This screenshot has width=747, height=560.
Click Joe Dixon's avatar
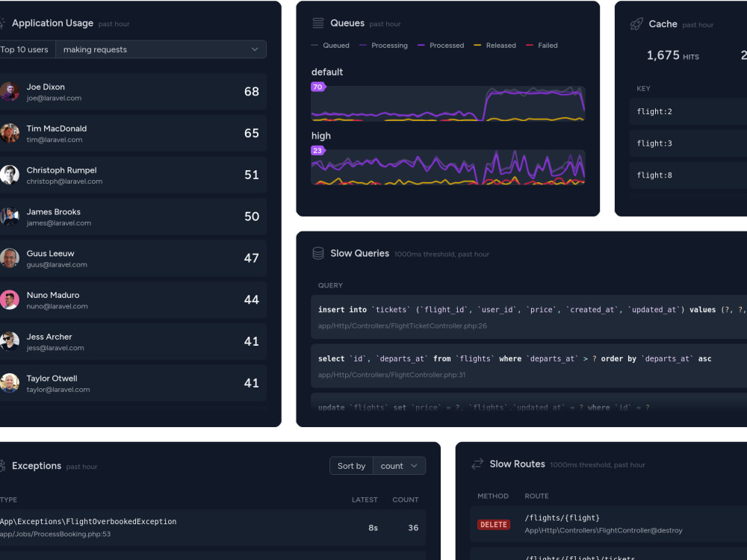tap(9, 91)
